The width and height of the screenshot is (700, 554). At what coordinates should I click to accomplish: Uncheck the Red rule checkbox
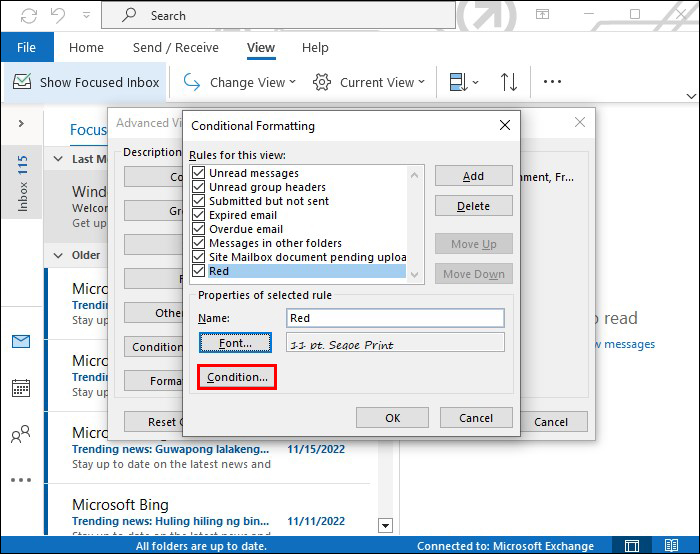pos(199,271)
